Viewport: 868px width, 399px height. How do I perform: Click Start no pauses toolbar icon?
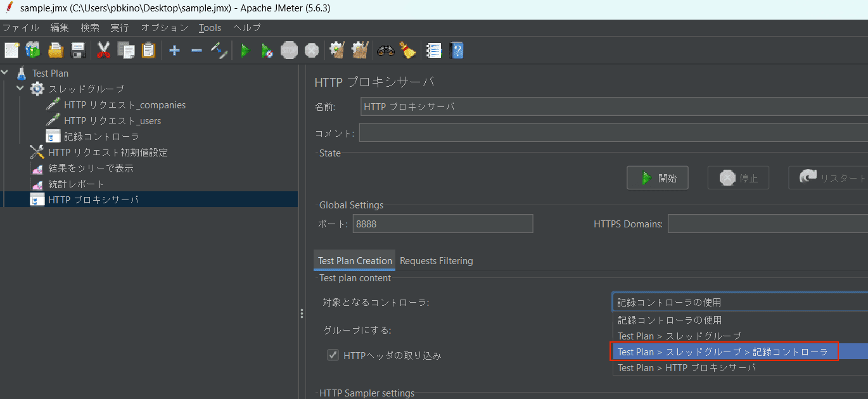click(x=267, y=51)
